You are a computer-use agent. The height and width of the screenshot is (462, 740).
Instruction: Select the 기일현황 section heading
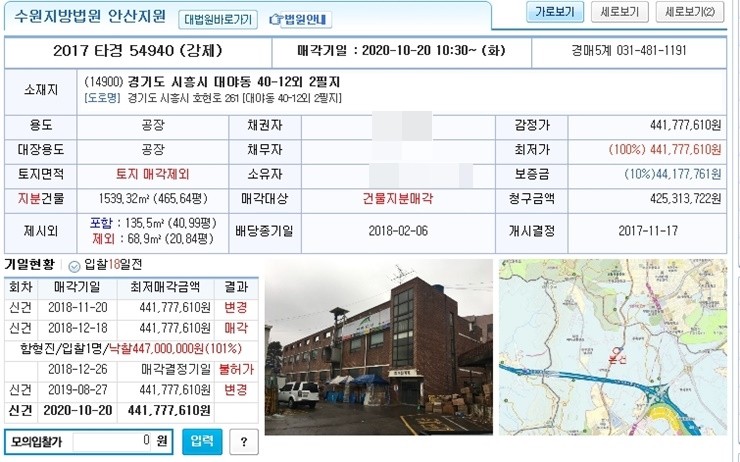click(30, 265)
